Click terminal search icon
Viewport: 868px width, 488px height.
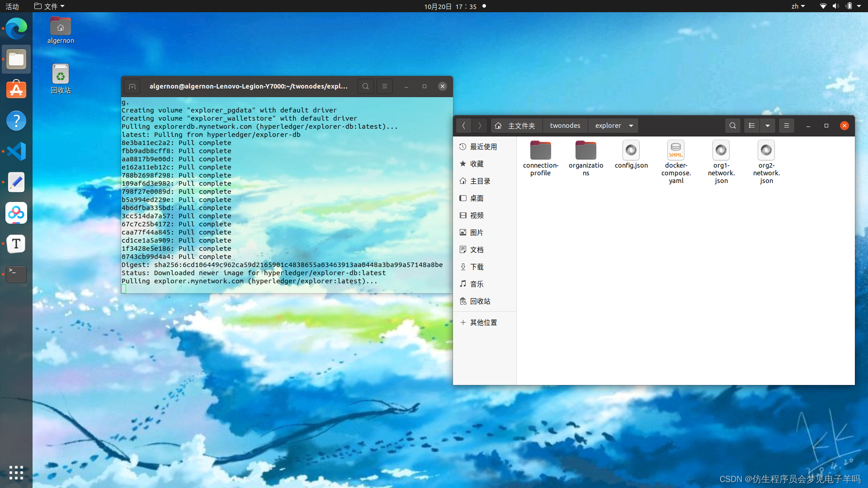tap(365, 86)
